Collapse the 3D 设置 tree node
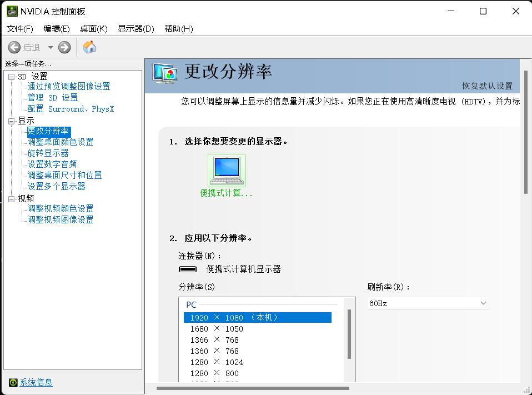Viewport: 532px width, 395px height. pyautogui.click(x=12, y=77)
